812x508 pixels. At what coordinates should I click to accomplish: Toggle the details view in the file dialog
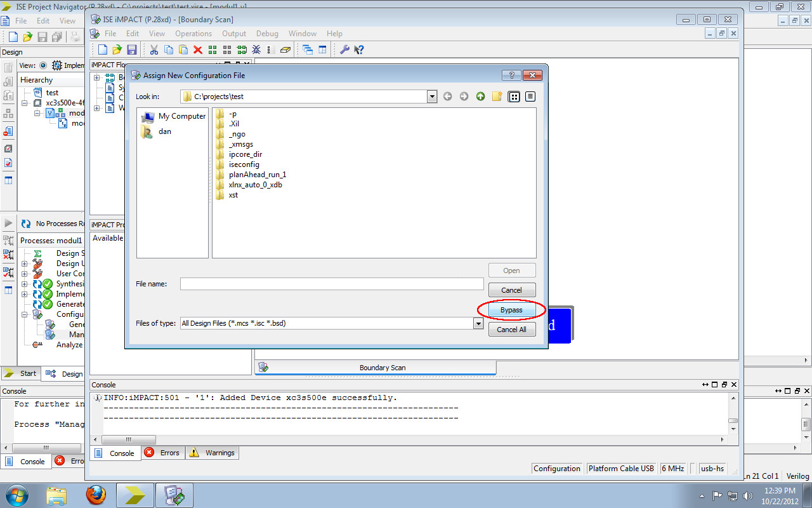click(x=532, y=96)
